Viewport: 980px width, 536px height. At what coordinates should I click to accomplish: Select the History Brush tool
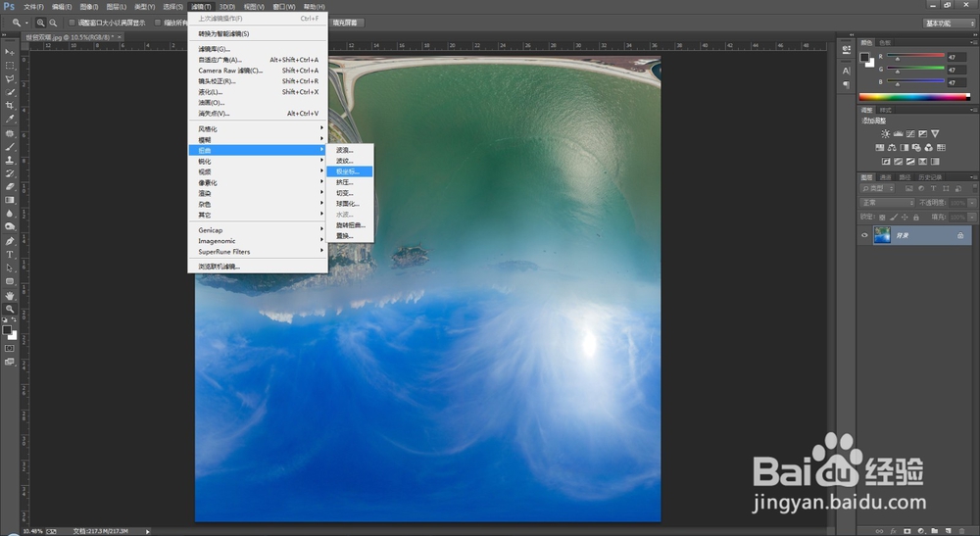click(10, 173)
